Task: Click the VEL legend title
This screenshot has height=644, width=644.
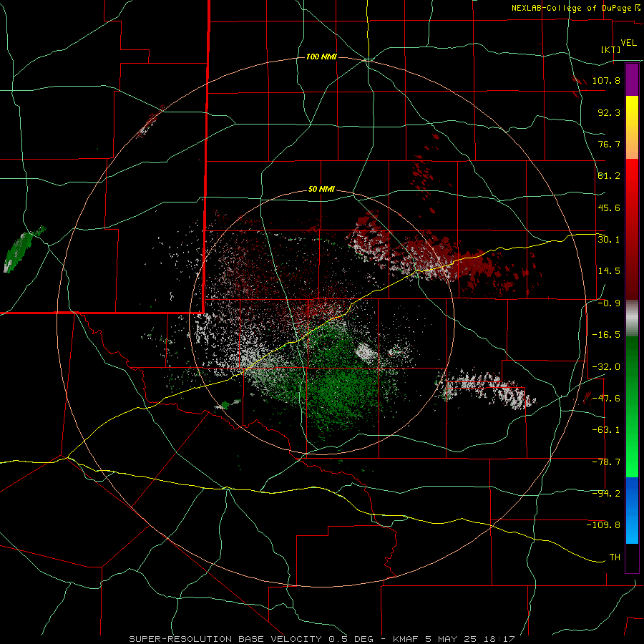Action: pos(628,43)
